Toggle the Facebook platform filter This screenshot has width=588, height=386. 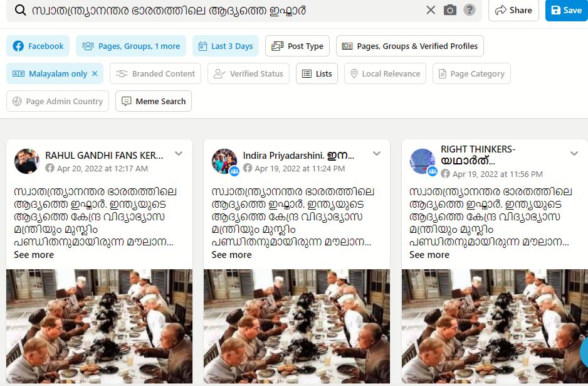pyautogui.click(x=38, y=46)
